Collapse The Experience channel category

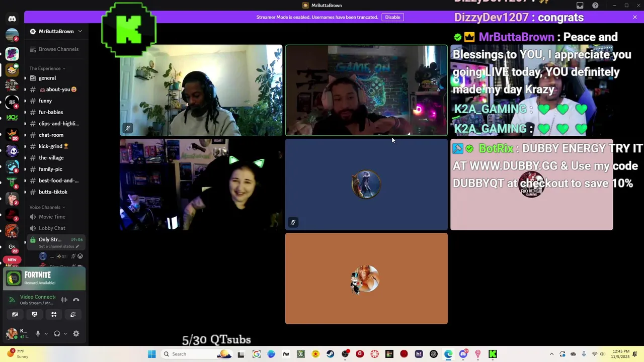point(47,68)
